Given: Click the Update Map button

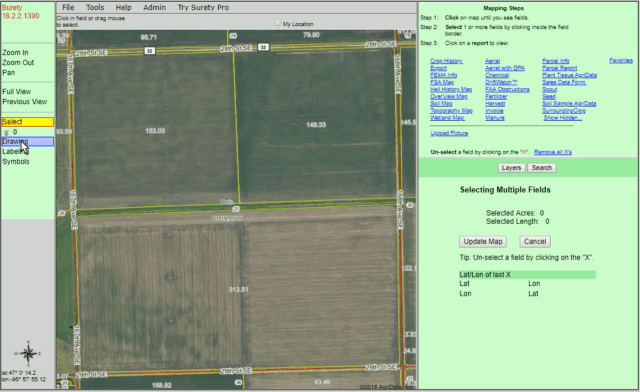Looking at the screenshot, I should pyautogui.click(x=483, y=241).
